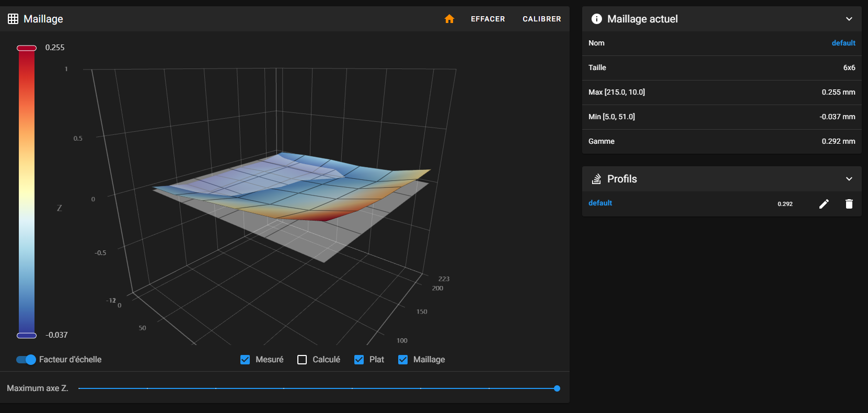Click the Max 0.255 mm value
The image size is (868, 413).
[838, 92]
